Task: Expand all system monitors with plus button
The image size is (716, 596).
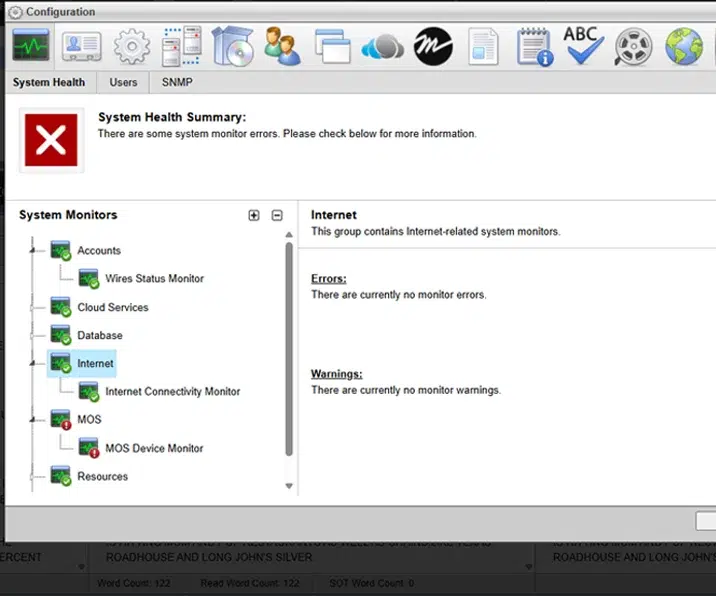Action: (254, 215)
